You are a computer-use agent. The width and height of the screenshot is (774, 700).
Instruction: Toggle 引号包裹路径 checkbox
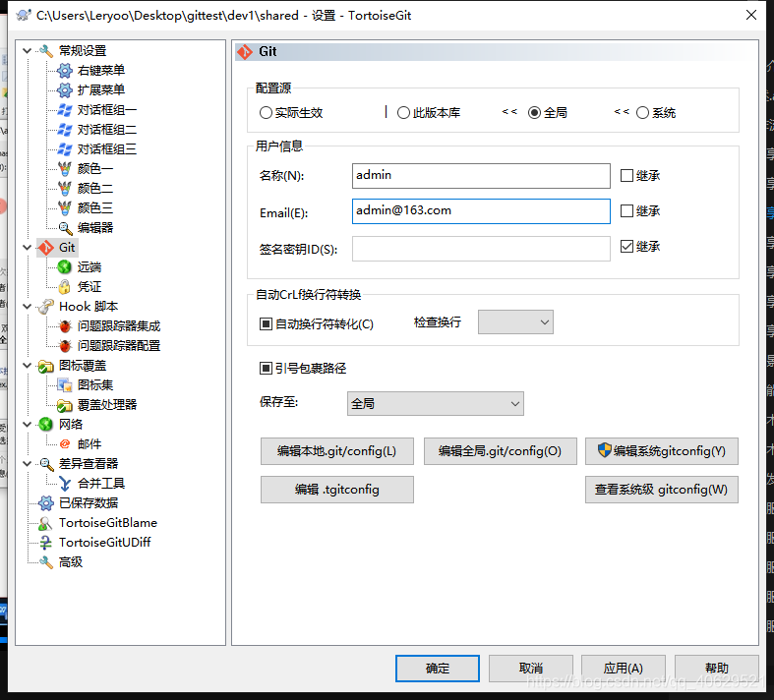point(266,368)
